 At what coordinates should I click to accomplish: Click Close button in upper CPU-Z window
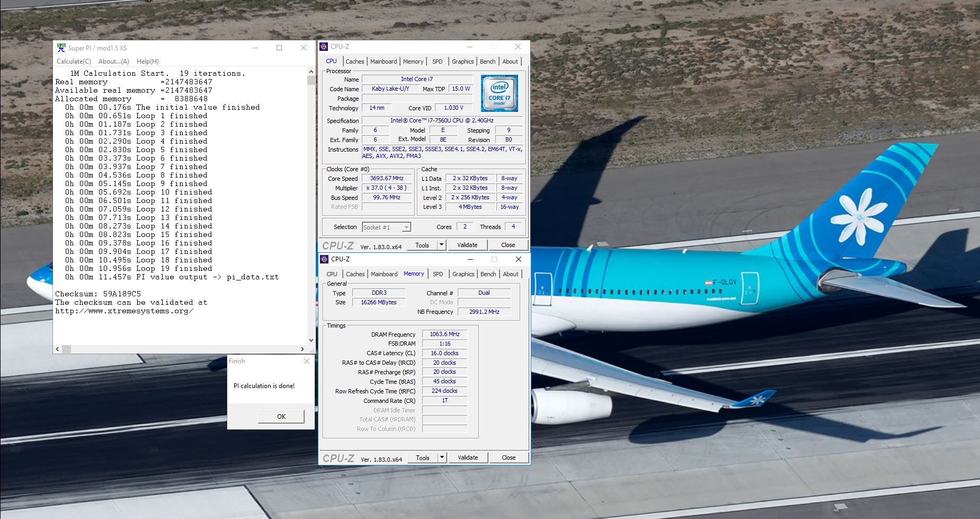click(x=508, y=245)
